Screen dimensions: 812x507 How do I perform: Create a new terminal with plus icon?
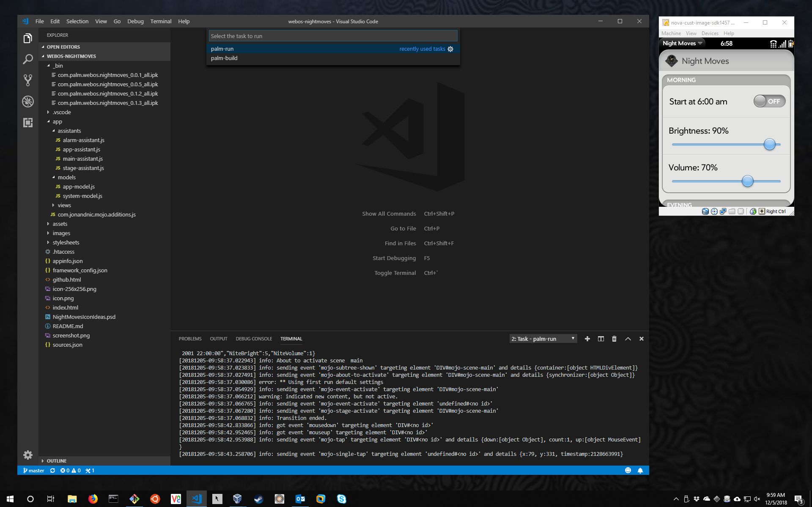pos(587,339)
